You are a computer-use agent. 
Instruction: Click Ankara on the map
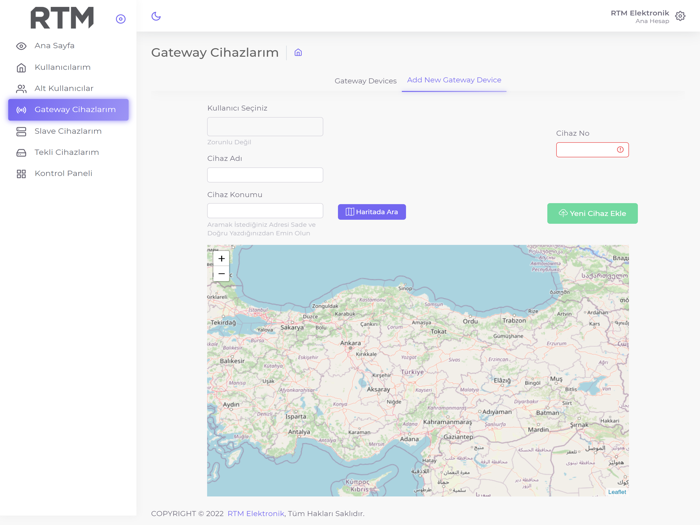click(350, 343)
